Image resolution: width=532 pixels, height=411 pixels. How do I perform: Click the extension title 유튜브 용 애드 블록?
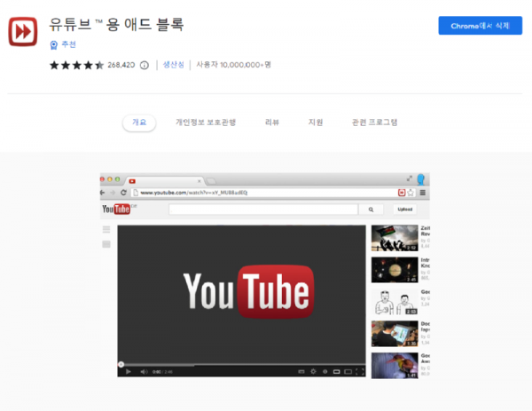click(116, 25)
